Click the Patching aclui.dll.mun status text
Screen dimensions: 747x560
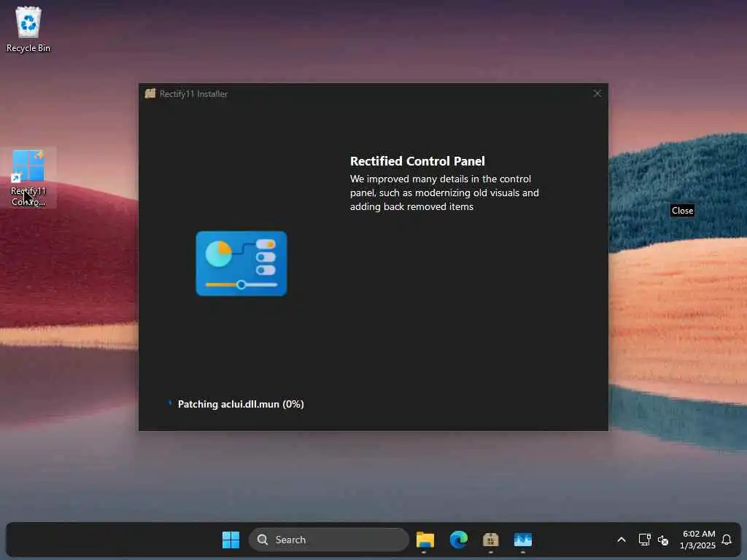[241, 404]
